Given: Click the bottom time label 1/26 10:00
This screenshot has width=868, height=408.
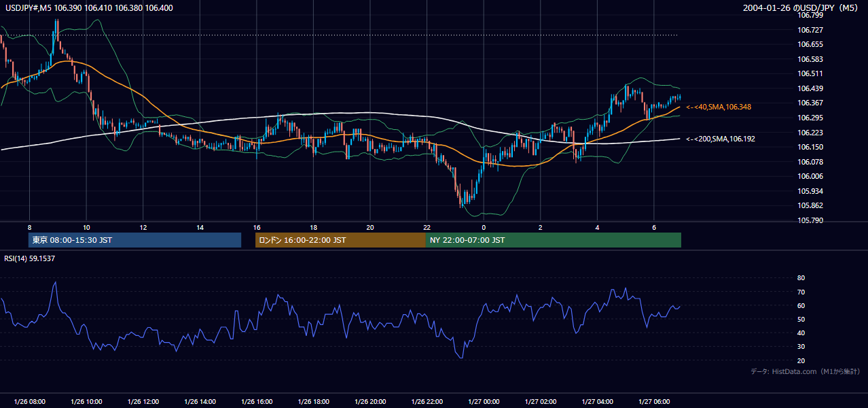Looking at the screenshot, I should click(x=86, y=402).
